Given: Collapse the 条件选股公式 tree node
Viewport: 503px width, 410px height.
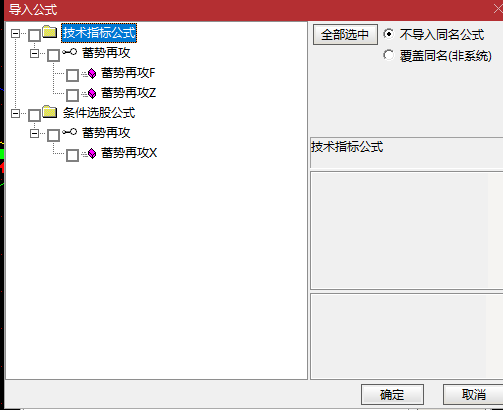Looking at the screenshot, I should 15,113.
